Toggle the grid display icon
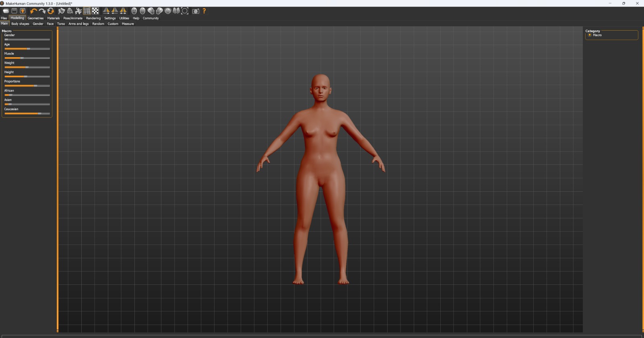This screenshot has width=644, height=338. pos(87,11)
